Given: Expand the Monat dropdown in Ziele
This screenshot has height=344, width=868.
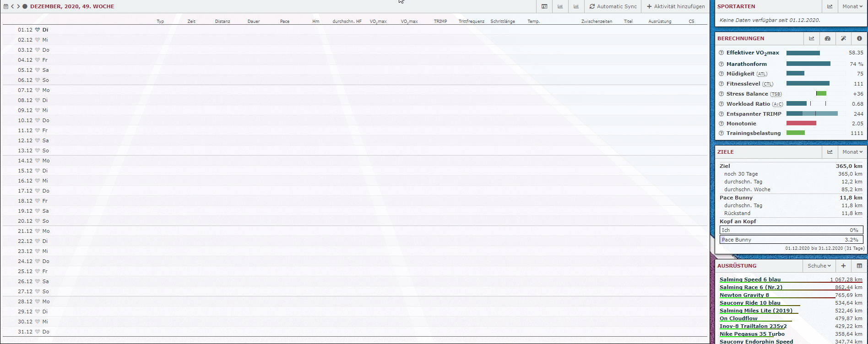Looking at the screenshot, I should click(x=852, y=152).
